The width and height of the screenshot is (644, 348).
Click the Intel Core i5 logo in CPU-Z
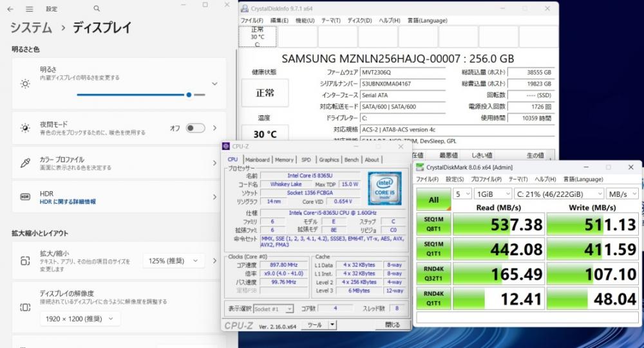coord(385,188)
